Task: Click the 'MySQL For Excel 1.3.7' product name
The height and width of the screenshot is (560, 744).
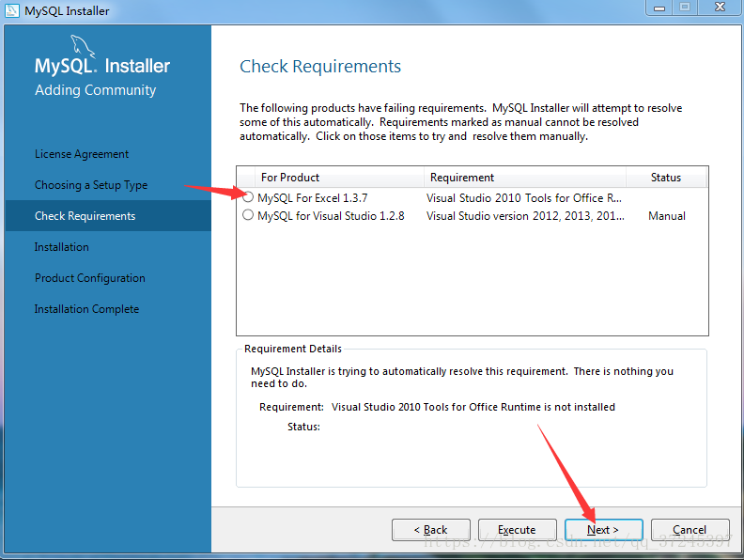Action: 313,198
